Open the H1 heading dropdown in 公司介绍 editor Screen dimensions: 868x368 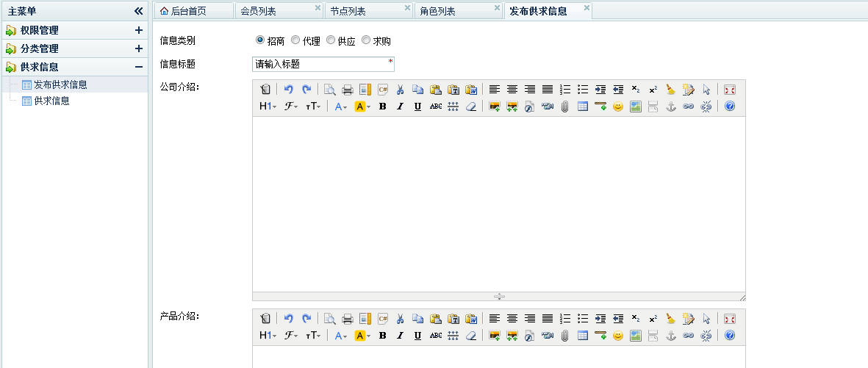tap(268, 107)
